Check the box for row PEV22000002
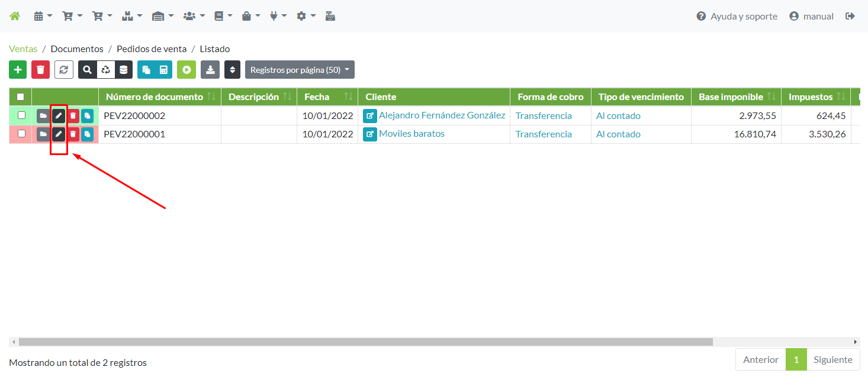The width and height of the screenshot is (868, 386). point(22,115)
